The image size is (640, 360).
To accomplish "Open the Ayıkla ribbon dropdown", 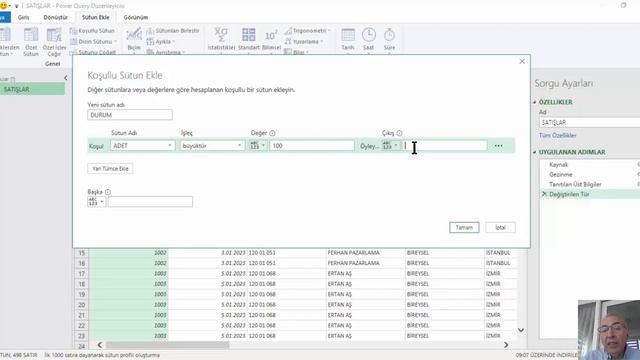I will pos(161,42).
